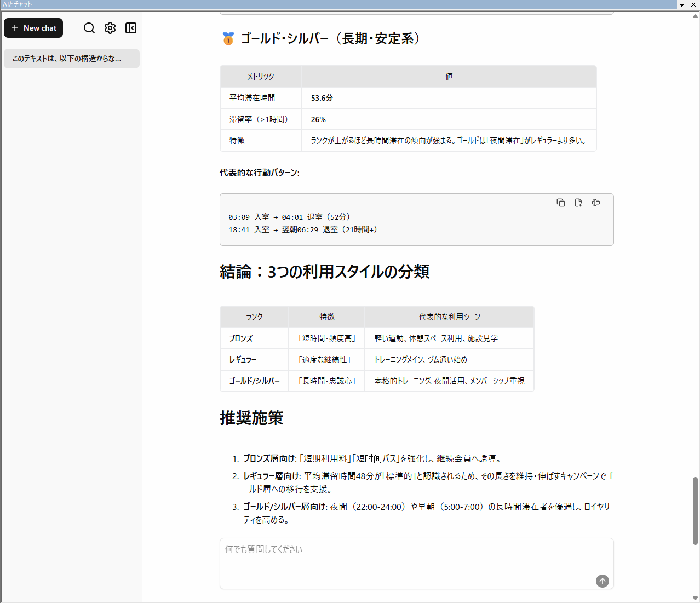Click the add-to-file icon in code block

point(578,203)
